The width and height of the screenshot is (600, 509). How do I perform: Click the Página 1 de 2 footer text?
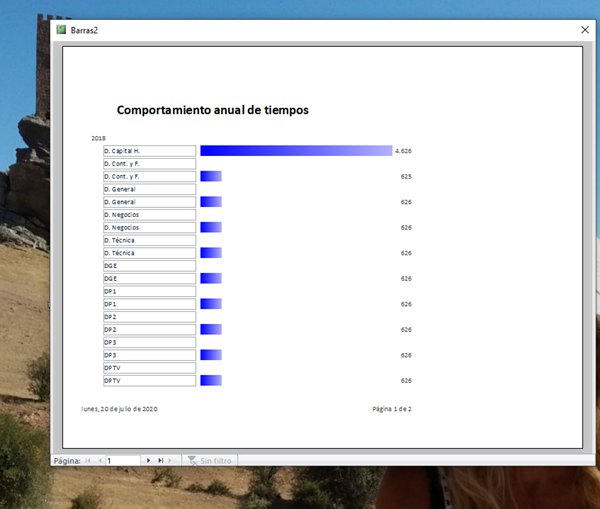click(x=392, y=409)
